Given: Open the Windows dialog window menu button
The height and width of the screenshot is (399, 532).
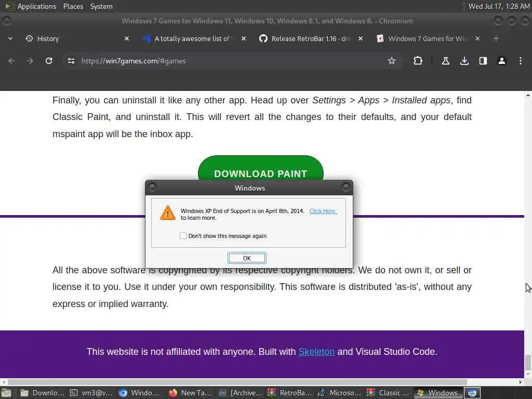Looking at the screenshot, I should click(x=152, y=187).
